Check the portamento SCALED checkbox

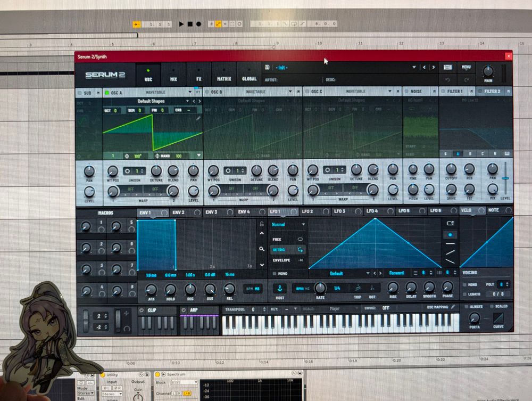(492, 306)
